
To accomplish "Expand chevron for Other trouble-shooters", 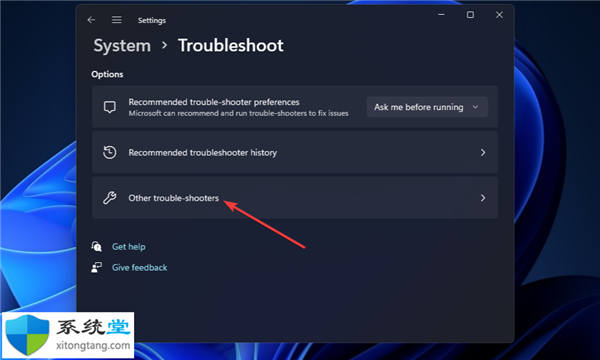I will pos(483,198).
